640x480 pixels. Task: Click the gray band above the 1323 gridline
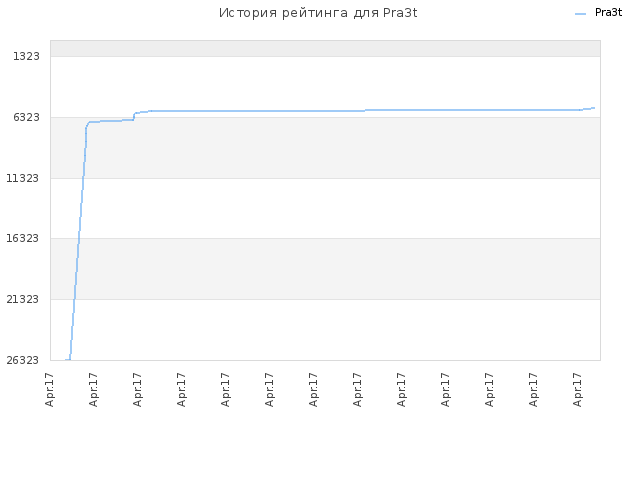coord(325,48)
